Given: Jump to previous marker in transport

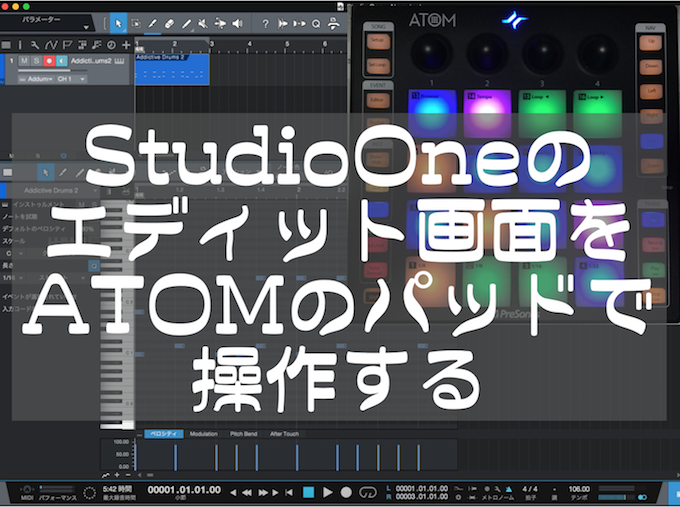Looking at the screenshot, I should [233, 493].
